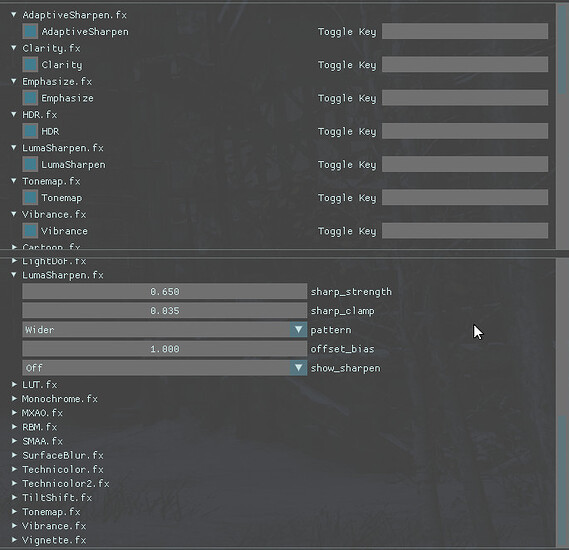Image resolution: width=569 pixels, height=550 pixels.
Task: Enable the Emphasize checkbox
Action: (30, 98)
